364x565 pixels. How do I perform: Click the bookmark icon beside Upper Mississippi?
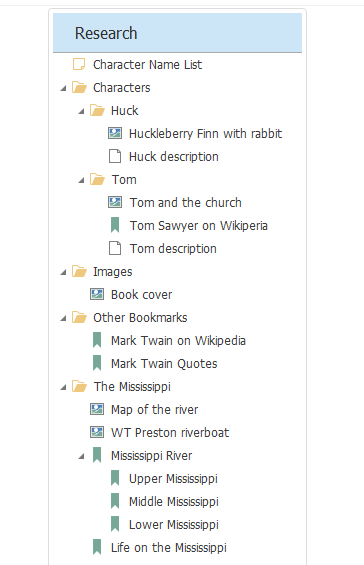115,478
